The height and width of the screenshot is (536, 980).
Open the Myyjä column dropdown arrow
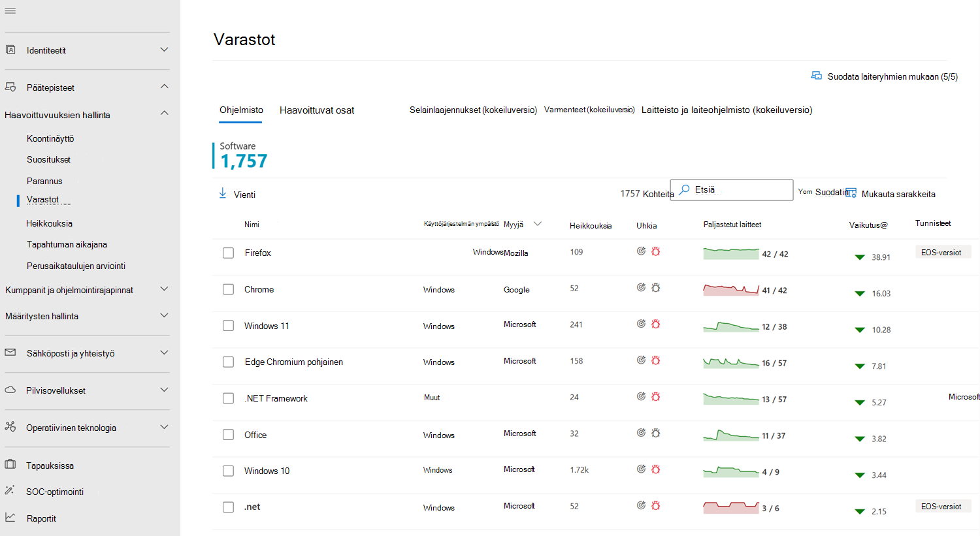[x=538, y=224]
